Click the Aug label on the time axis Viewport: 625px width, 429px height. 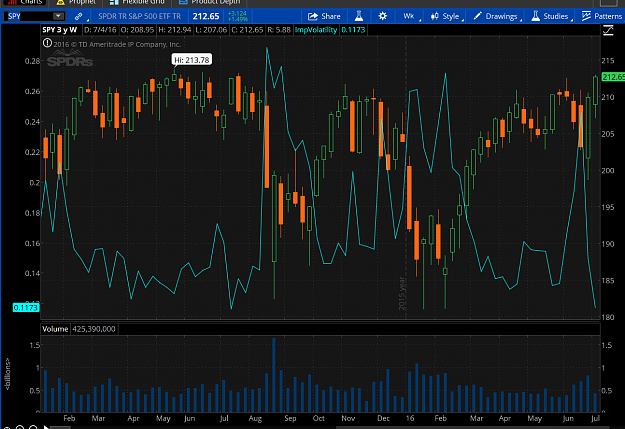click(x=255, y=418)
